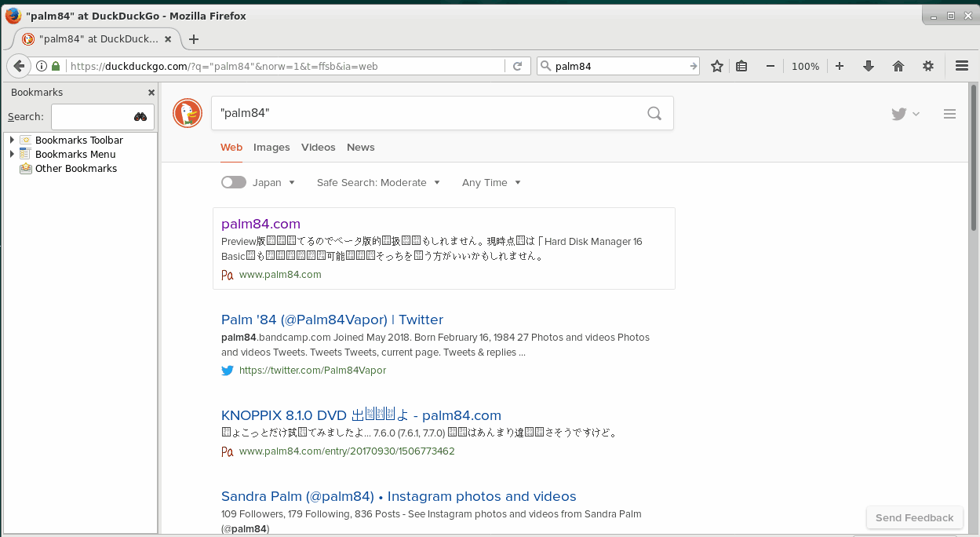Click the https://twitter.com/Palm84Vapor URL link
The image size is (980, 537).
coord(312,371)
